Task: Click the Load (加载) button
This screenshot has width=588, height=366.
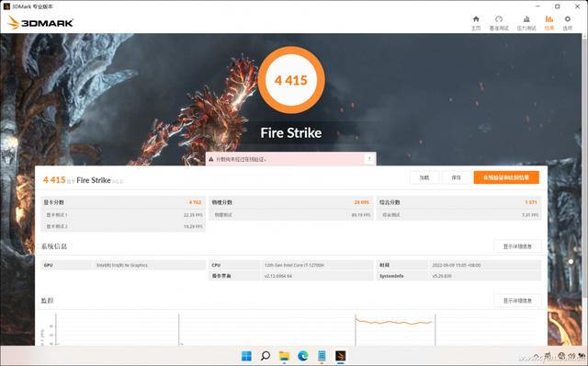Action: pyautogui.click(x=424, y=177)
